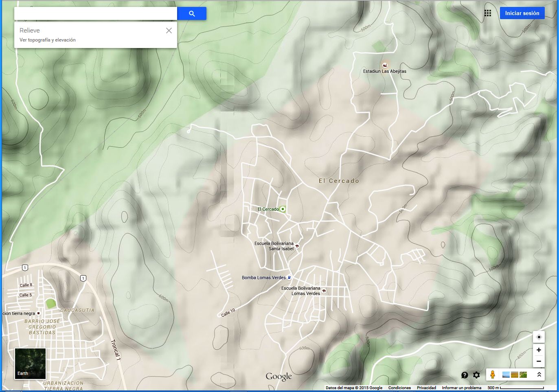Zoom in with the plus button
Image resolution: width=559 pixels, height=392 pixels.
tap(539, 350)
